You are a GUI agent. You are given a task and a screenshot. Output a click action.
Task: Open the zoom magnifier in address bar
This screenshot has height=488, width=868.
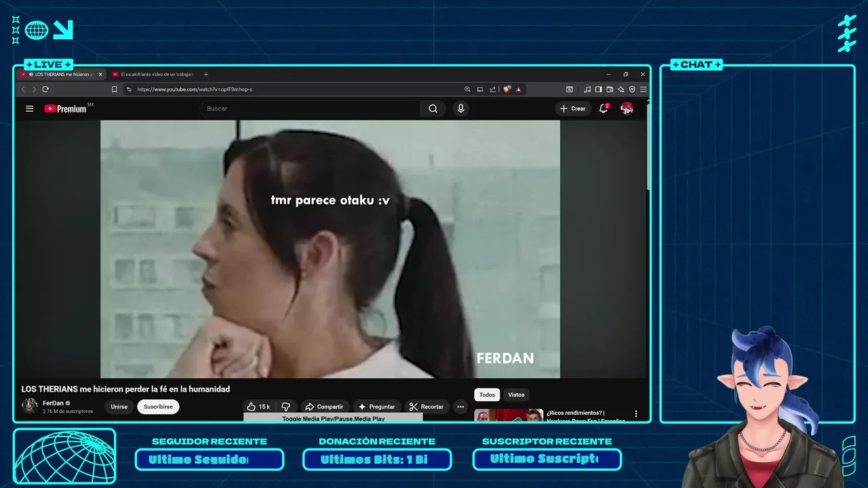[x=467, y=89]
